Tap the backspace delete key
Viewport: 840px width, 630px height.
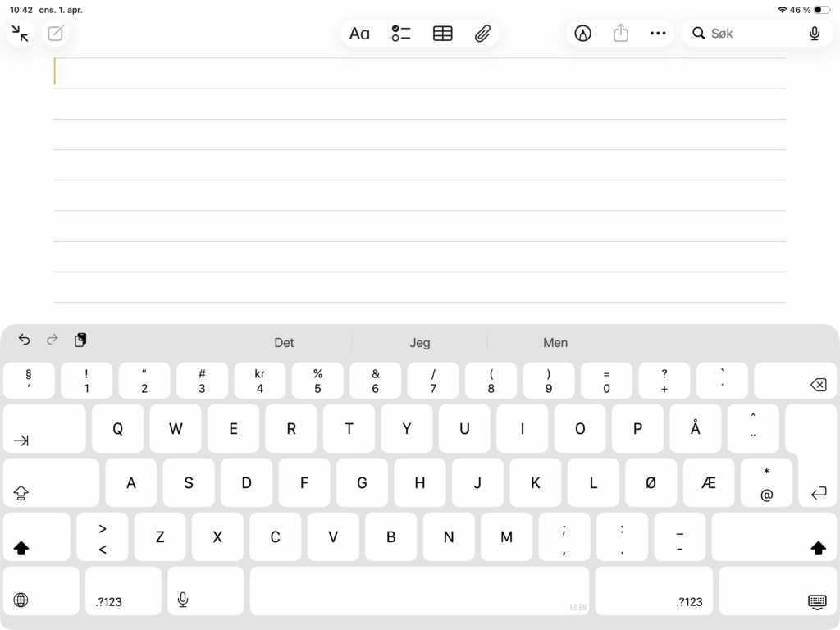795,381
